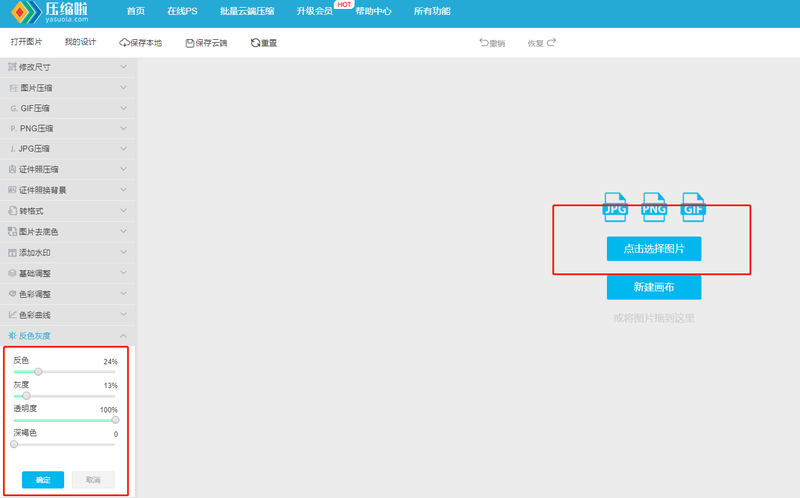Click the 证件照压缩 ID photo icon
The height and width of the screenshot is (498, 800).
[x=12, y=169]
